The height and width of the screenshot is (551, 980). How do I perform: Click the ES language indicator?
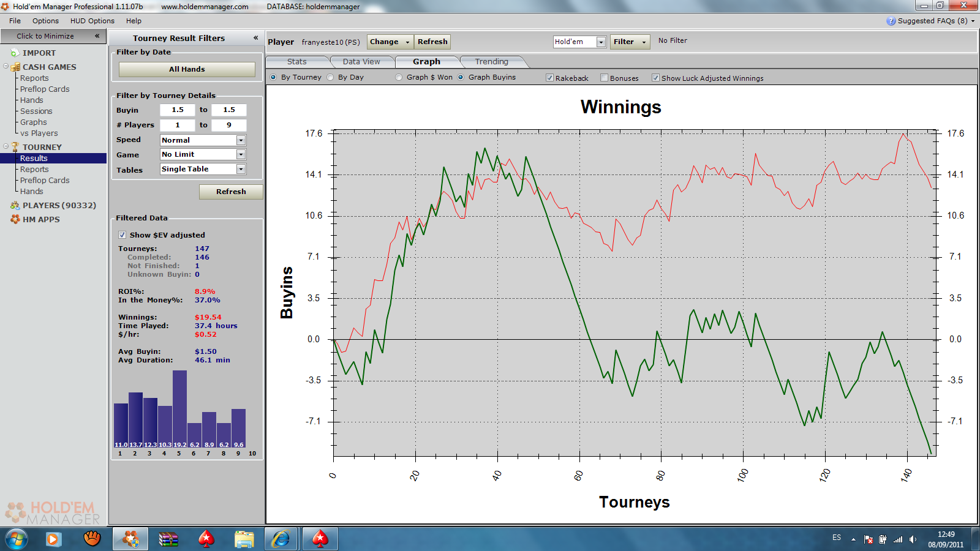coord(836,538)
